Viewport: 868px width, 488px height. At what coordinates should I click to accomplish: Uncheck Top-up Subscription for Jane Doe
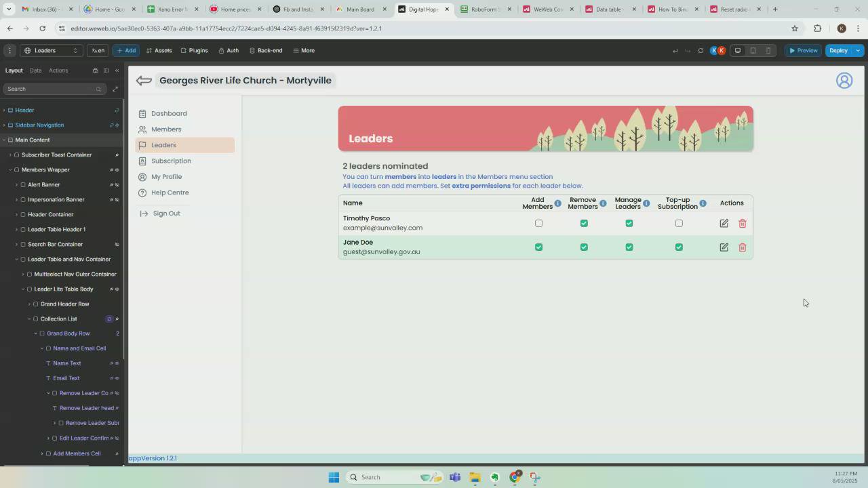click(679, 247)
